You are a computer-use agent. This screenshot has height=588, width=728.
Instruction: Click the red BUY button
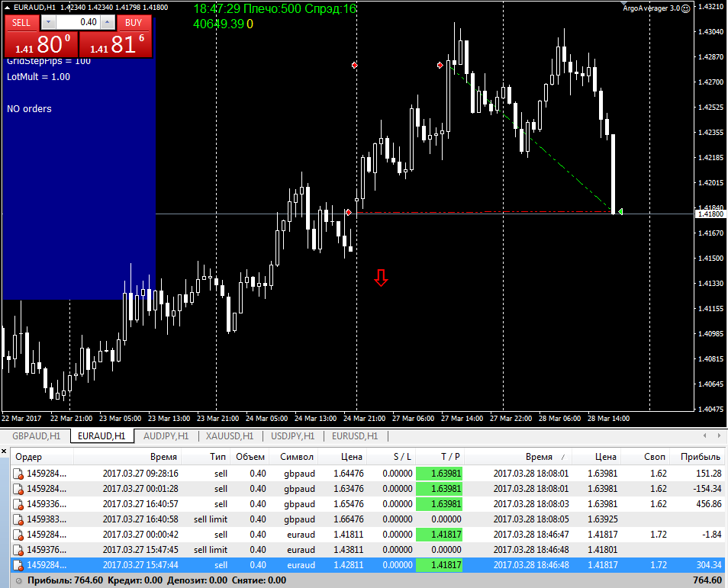[x=134, y=23]
